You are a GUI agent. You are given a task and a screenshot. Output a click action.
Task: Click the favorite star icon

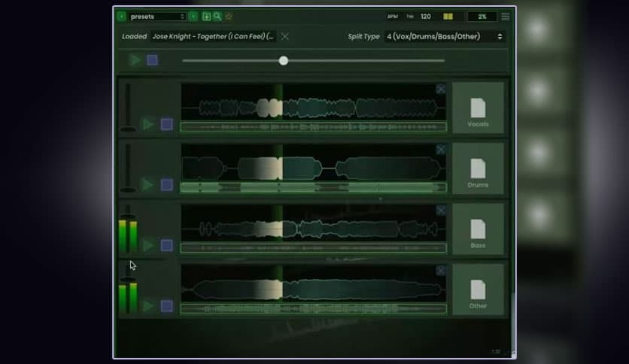point(229,17)
